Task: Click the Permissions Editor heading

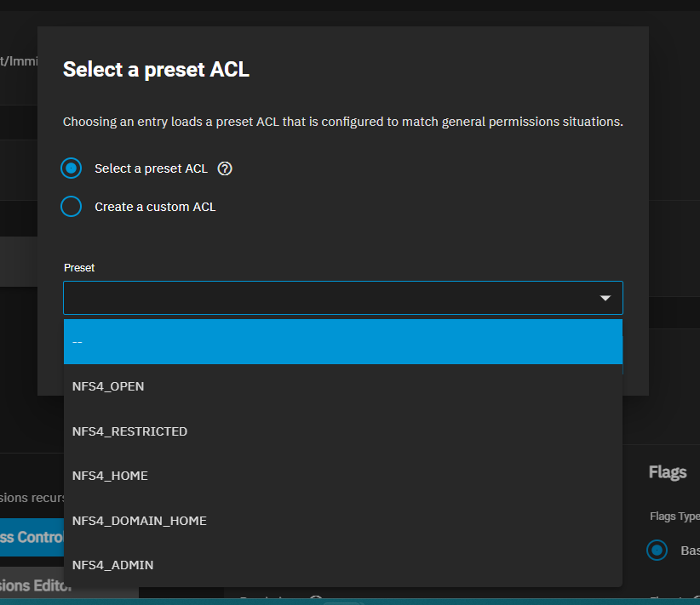Action: pyautogui.click(x=36, y=585)
